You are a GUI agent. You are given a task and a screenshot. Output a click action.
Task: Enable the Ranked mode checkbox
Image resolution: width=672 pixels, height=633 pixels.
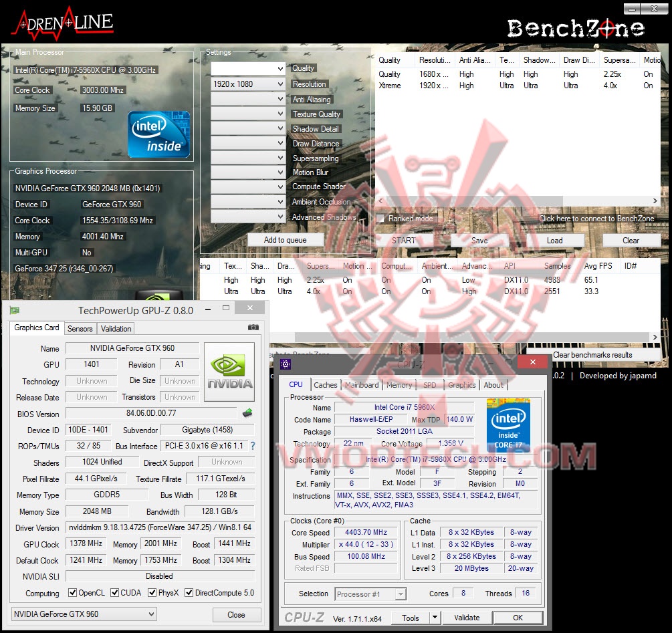click(x=380, y=219)
